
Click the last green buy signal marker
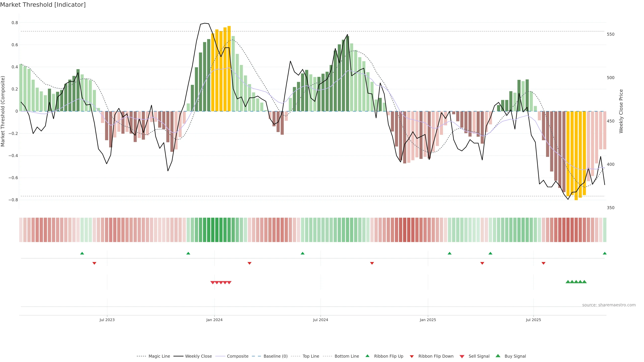pyautogui.click(x=584, y=282)
